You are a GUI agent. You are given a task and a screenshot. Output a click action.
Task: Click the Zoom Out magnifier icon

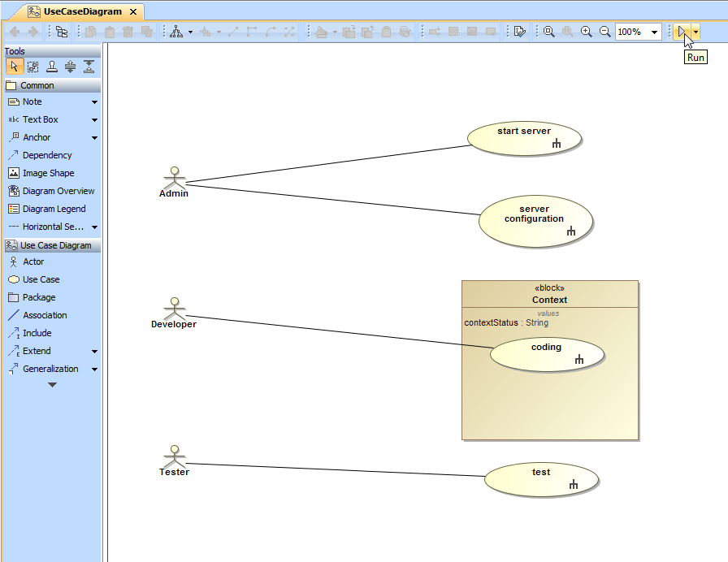(x=604, y=32)
